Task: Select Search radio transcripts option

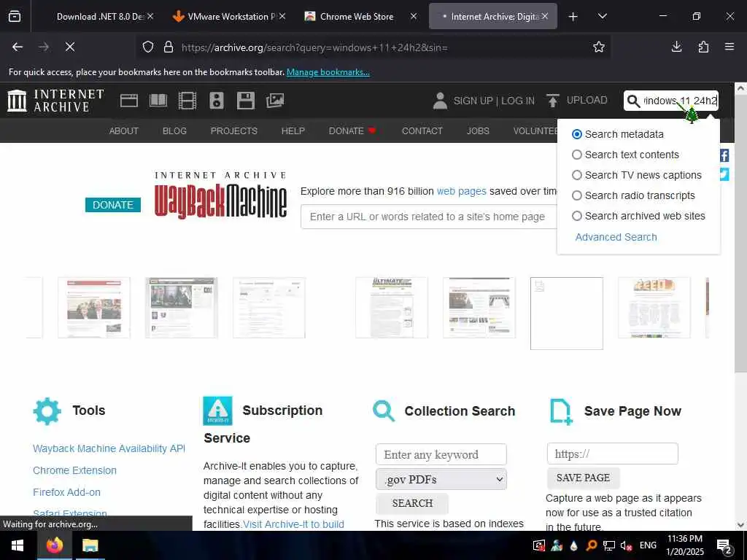Action: pyautogui.click(x=634, y=195)
